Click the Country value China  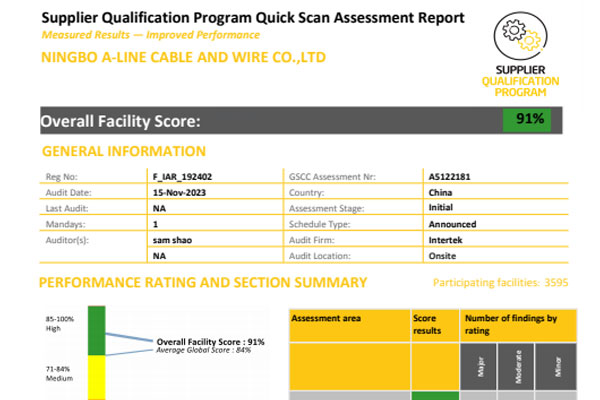coord(442,192)
